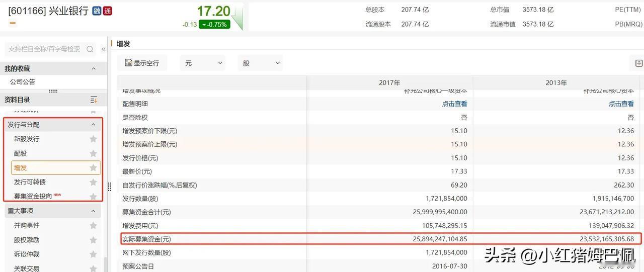Toggle the star on the 增发 item
Image resolution: width=644 pixels, height=272 pixels.
(93, 167)
